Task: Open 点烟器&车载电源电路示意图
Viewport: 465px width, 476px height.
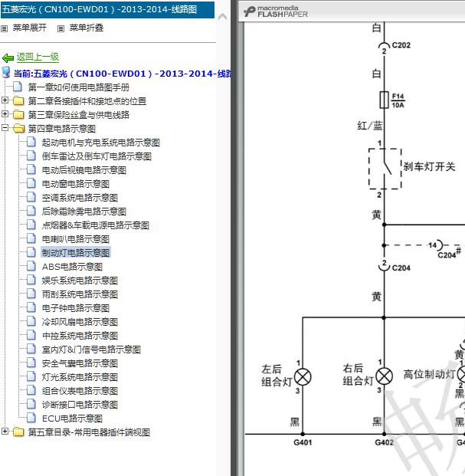Action: coord(96,225)
